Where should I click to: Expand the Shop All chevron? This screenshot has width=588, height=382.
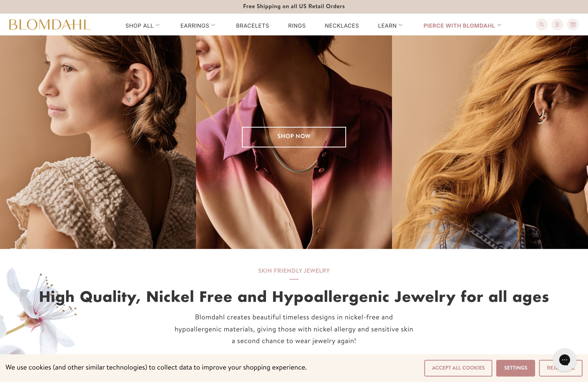click(158, 25)
